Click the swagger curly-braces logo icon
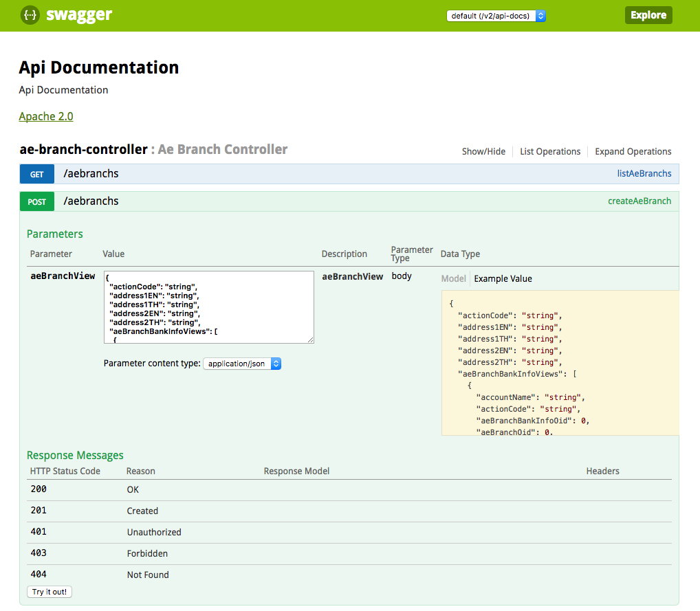Image resolution: width=700 pixels, height=611 pixels. point(29,14)
